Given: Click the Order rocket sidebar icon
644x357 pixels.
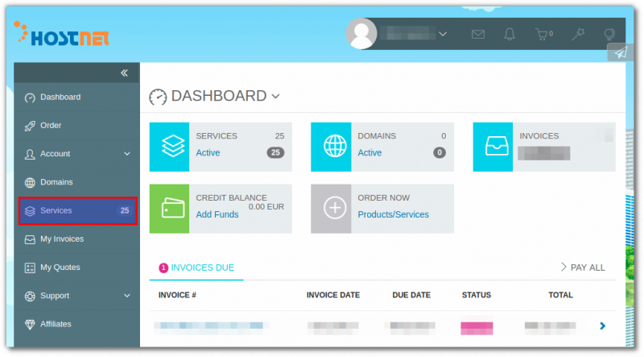Looking at the screenshot, I should click(x=30, y=126).
